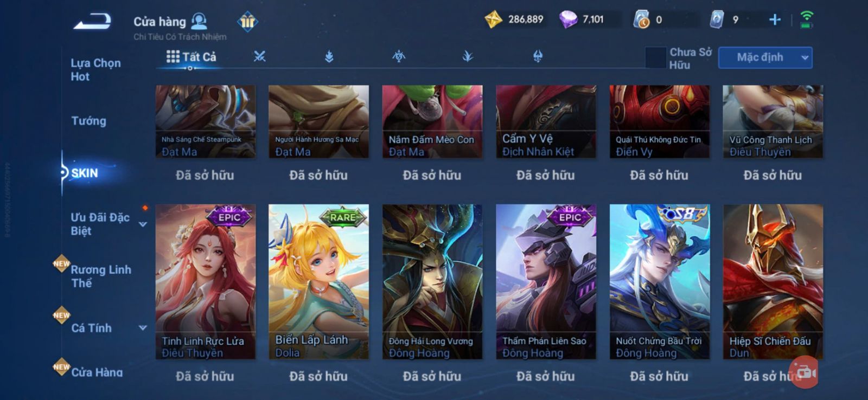Select the Biển Lấp Lánh Dolia skin
The image size is (868, 400).
click(318, 281)
